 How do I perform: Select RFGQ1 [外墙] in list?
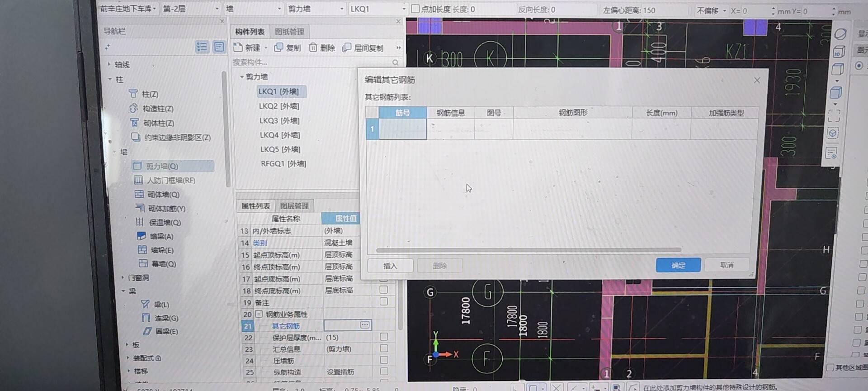283,163
